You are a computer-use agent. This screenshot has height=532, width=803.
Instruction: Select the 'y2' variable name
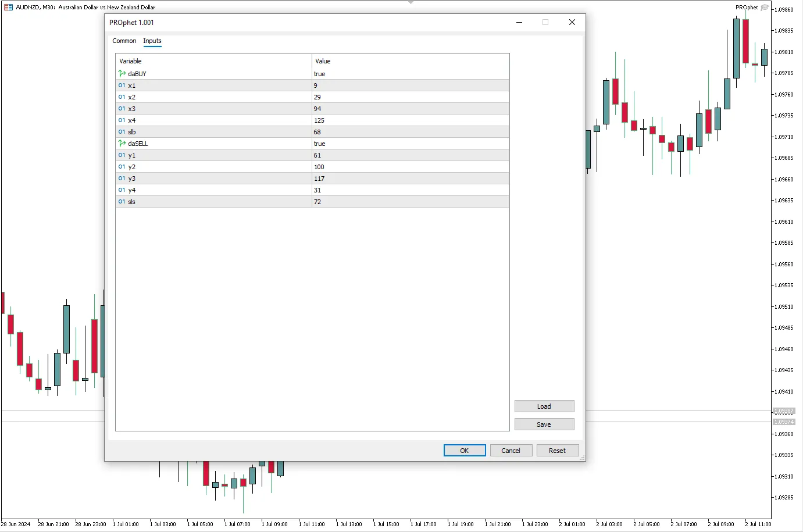[132, 167]
